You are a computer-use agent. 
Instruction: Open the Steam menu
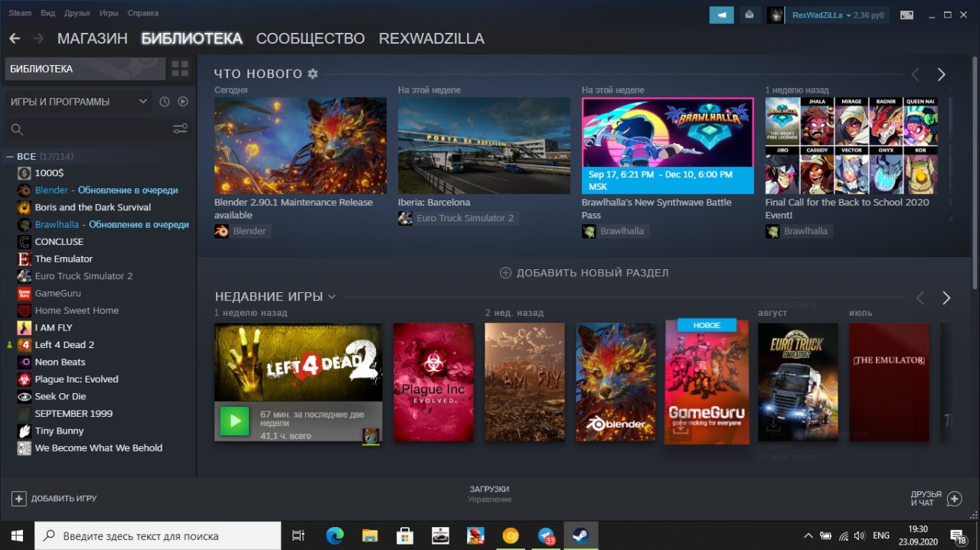point(20,13)
